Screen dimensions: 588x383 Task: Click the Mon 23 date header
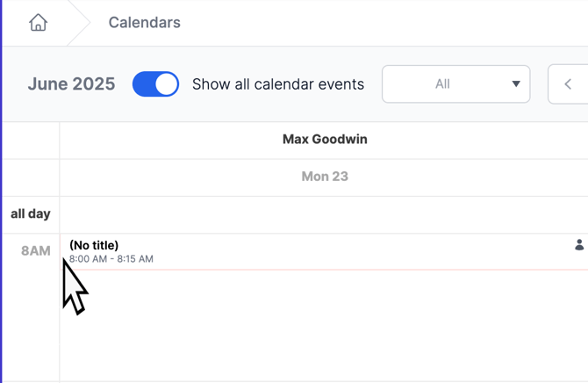click(325, 177)
